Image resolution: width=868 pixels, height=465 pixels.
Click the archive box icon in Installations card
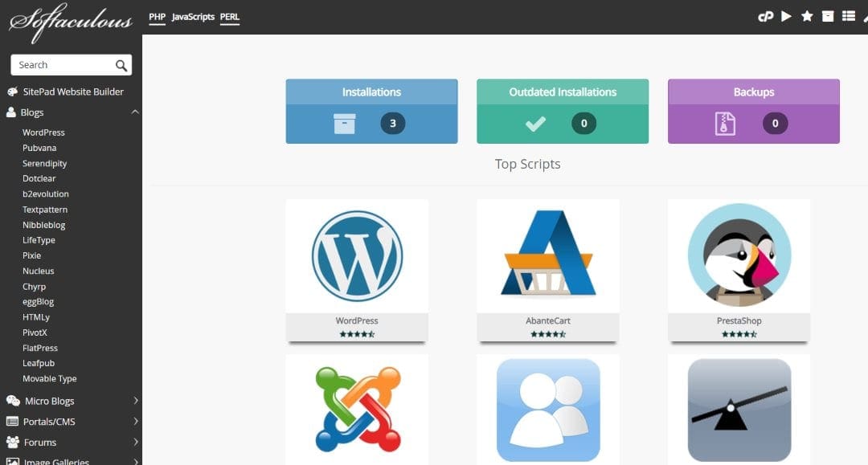point(344,124)
